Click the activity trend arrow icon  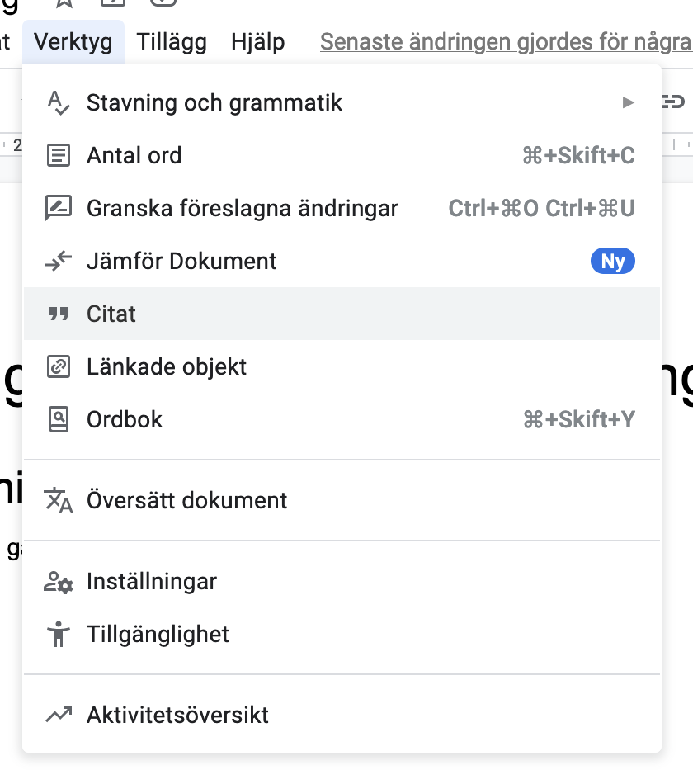(59, 715)
